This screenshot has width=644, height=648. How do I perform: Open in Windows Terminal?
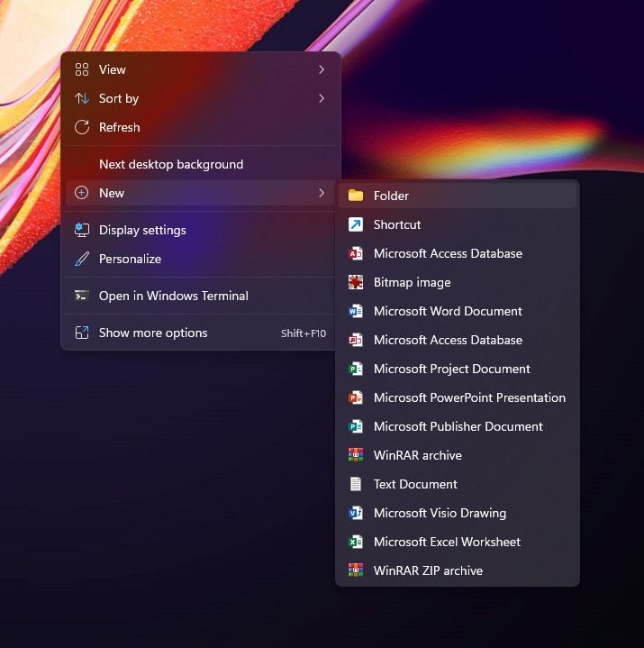[173, 296]
